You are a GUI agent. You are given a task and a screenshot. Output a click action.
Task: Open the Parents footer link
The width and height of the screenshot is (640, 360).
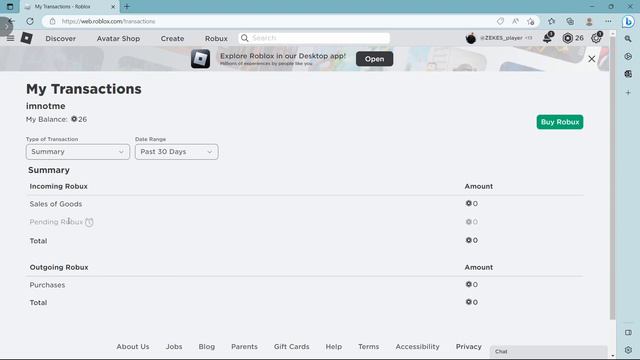(x=244, y=347)
